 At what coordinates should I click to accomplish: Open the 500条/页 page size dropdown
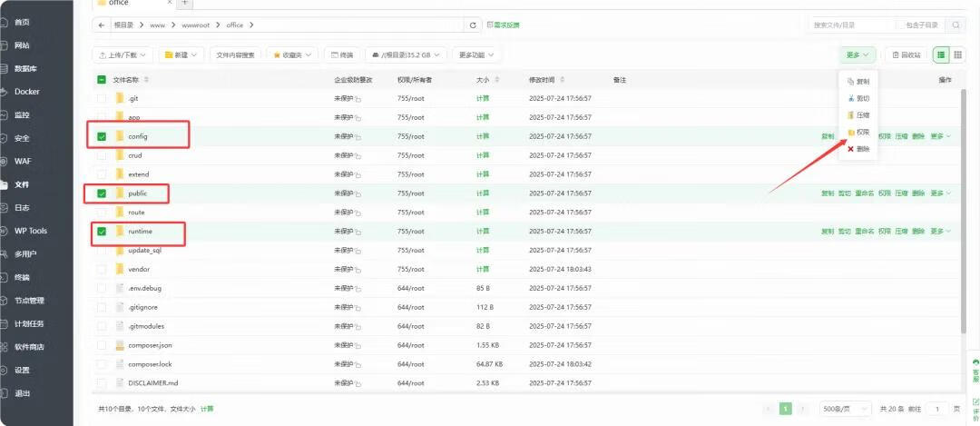click(x=846, y=409)
